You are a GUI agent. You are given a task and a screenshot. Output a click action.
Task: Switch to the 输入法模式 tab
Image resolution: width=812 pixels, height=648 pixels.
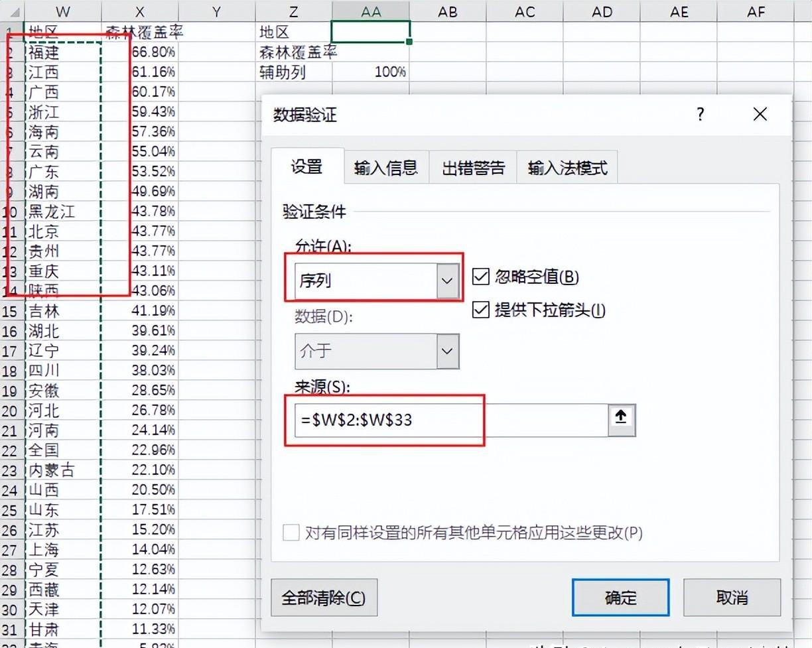[568, 168]
